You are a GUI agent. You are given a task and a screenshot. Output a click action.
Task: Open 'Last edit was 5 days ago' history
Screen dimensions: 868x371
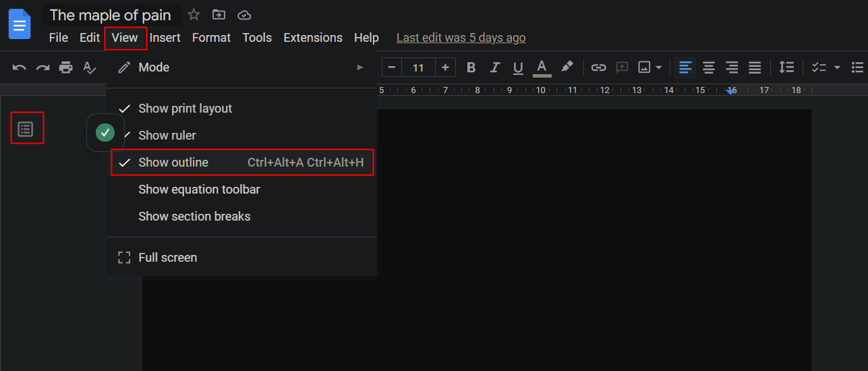[461, 38]
